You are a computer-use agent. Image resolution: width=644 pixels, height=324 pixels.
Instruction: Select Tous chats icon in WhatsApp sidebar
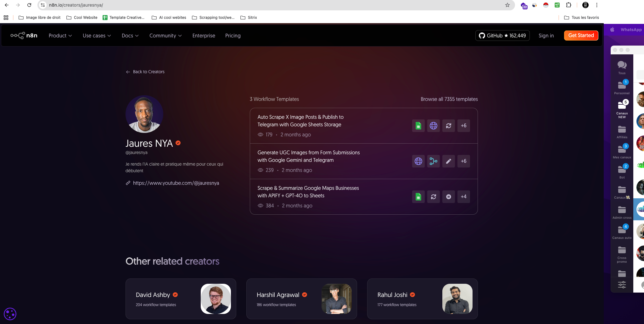pyautogui.click(x=622, y=68)
